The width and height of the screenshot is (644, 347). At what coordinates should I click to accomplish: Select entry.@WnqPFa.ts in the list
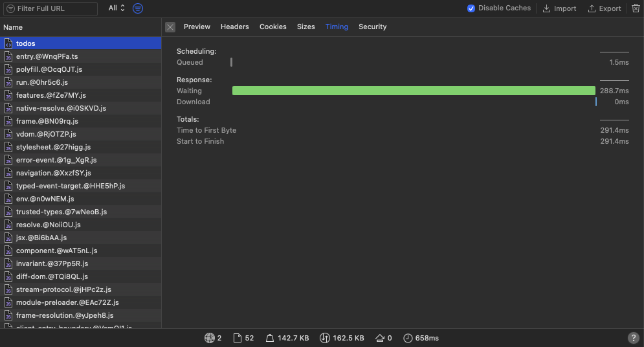80,56
